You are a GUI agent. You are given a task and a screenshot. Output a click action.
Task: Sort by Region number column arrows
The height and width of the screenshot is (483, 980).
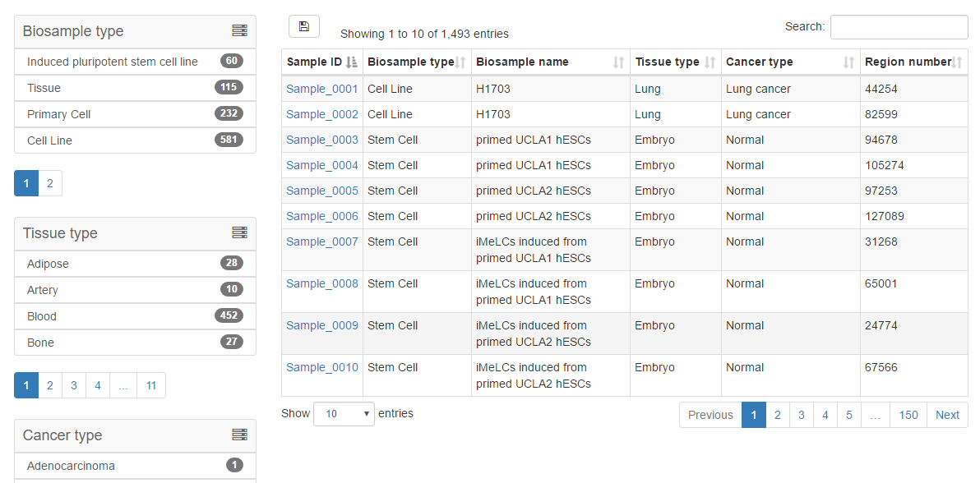click(957, 62)
